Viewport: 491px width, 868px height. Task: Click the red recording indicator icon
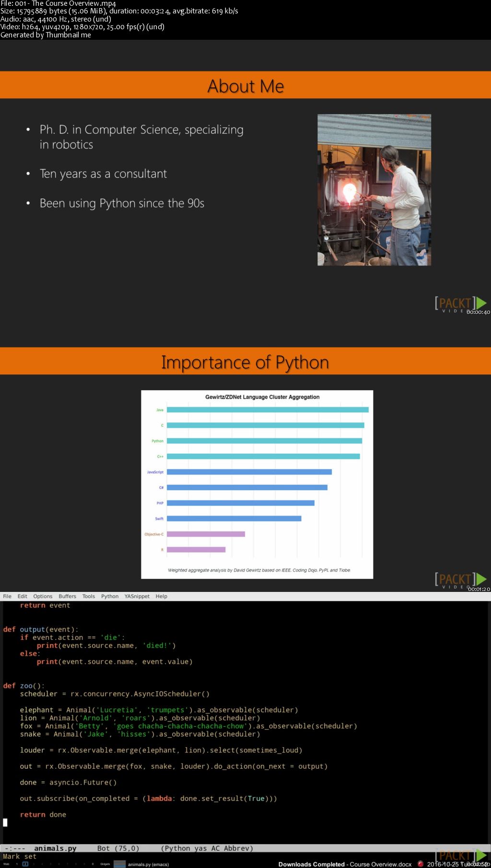click(420, 864)
